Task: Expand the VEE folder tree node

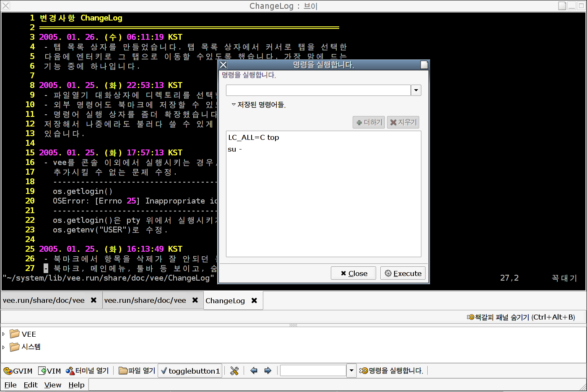Action: (x=4, y=334)
